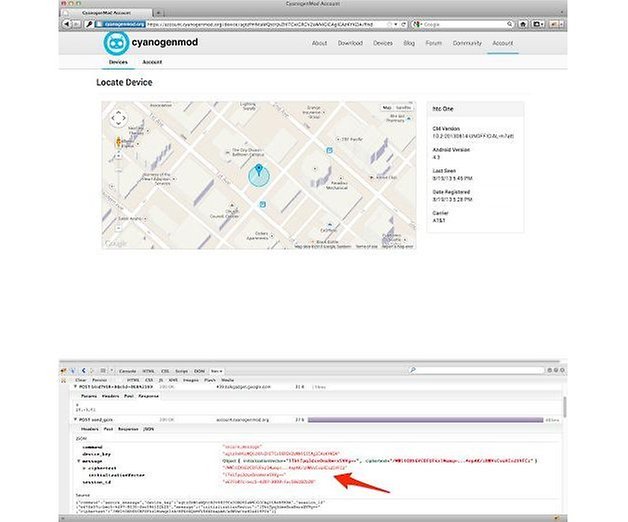628x522 pixels.
Task: Open the Headers tab of send_gcm request
Action: pyautogui.click(x=90, y=429)
